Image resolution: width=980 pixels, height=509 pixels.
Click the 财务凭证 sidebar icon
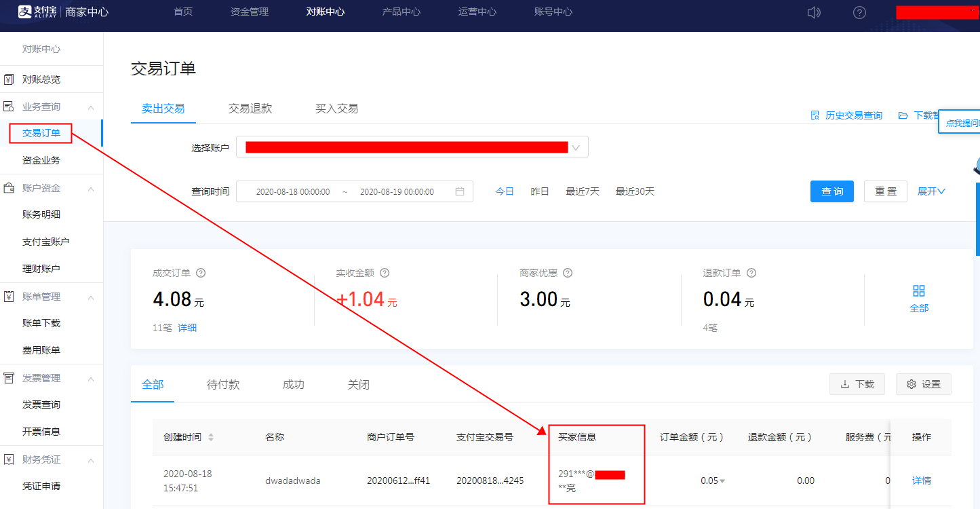click(9, 459)
